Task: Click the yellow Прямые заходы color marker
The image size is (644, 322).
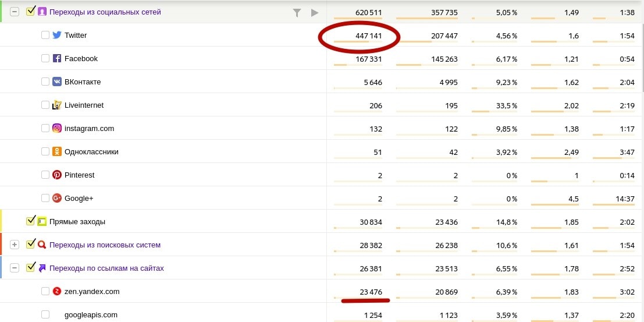Action: (x=2, y=221)
